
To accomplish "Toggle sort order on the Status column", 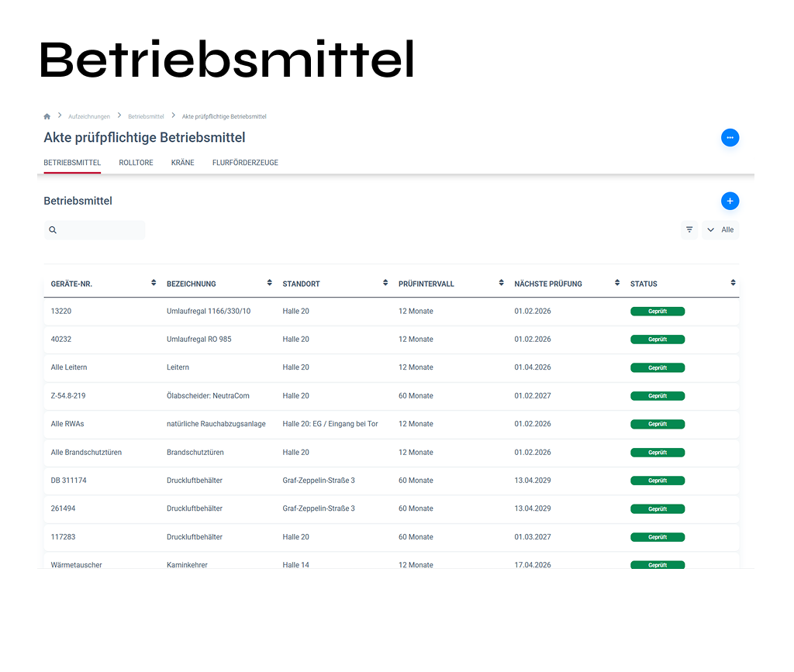I will pyautogui.click(x=732, y=283).
